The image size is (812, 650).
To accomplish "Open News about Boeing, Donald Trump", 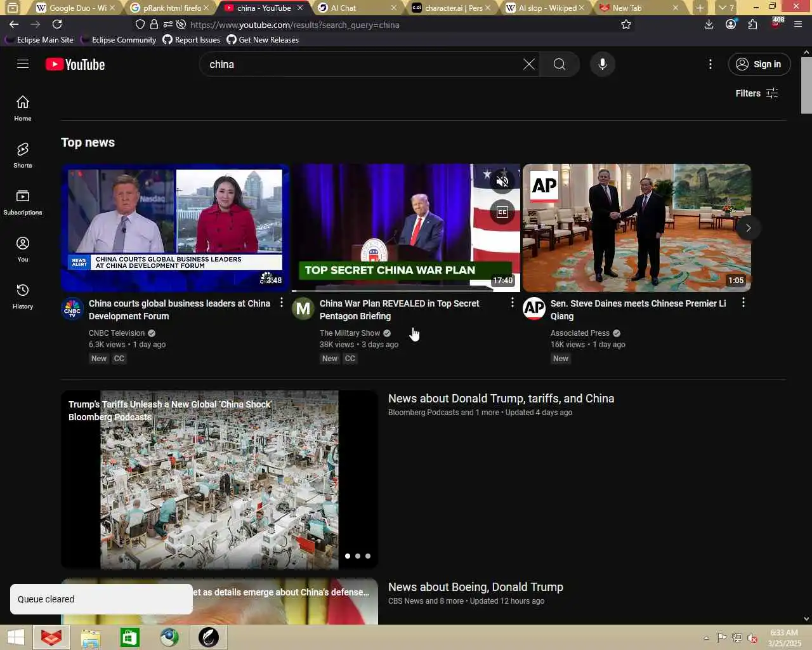I will pos(476,587).
